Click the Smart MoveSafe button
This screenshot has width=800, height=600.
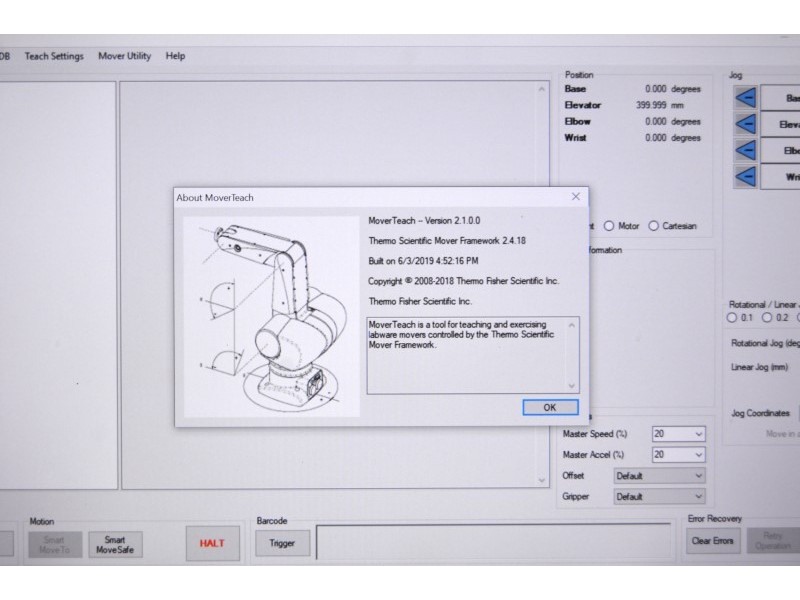(115, 545)
